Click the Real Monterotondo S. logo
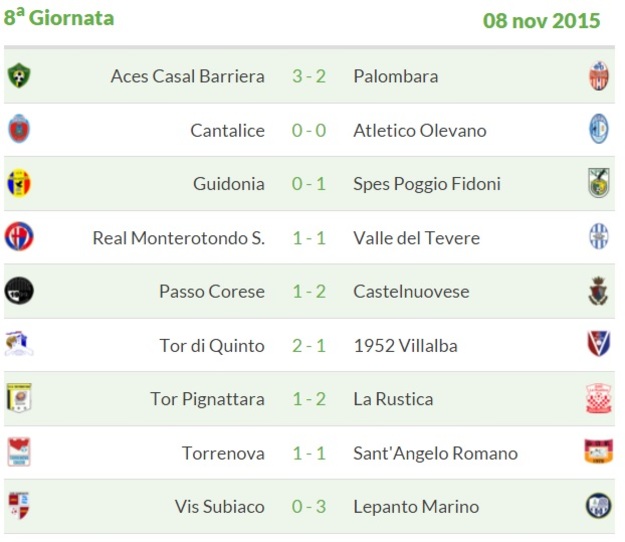The height and width of the screenshot is (542, 625). (19, 237)
